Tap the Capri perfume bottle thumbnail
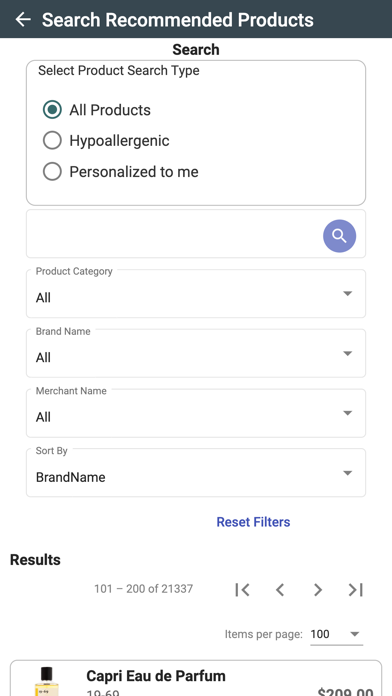The height and width of the screenshot is (696, 392). tap(46, 681)
